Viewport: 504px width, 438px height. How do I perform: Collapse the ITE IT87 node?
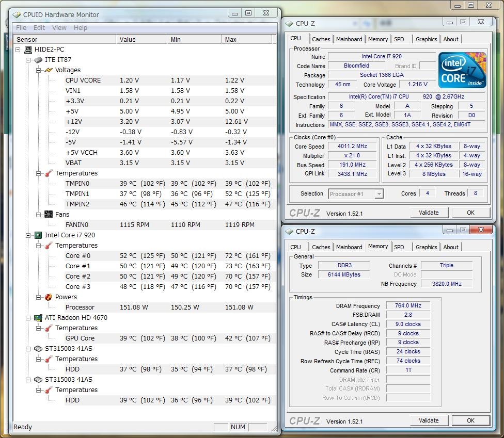[28, 60]
